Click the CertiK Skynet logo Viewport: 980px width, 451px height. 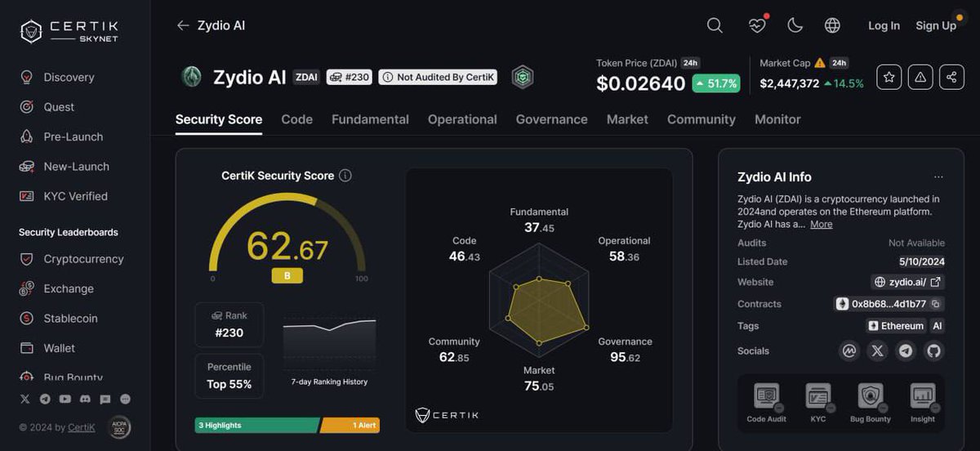[69, 31]
